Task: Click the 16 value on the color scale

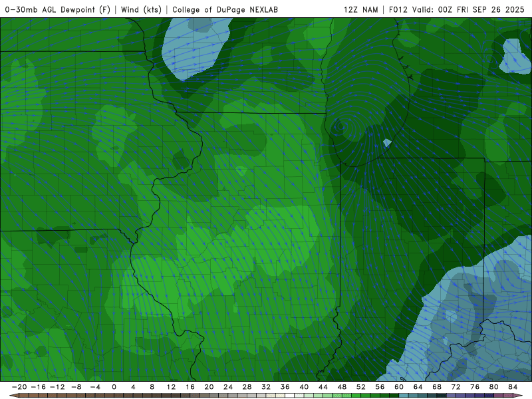Action: pyautogui.click(x=190, y=387)
